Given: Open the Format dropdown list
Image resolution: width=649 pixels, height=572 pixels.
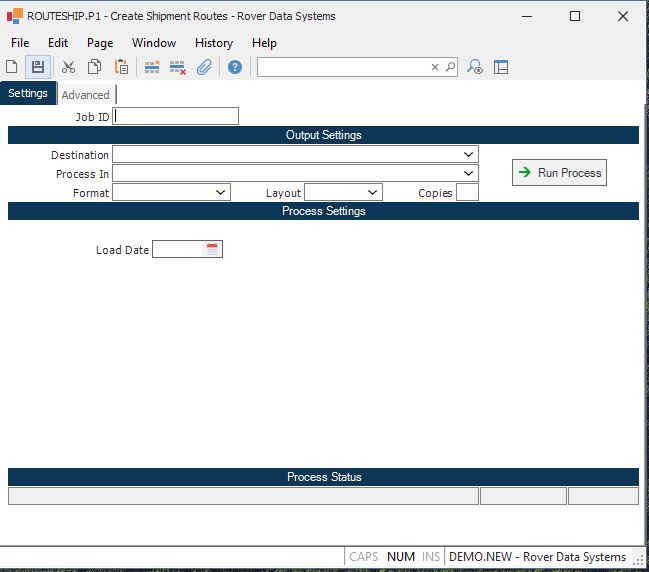Looking at the screenshot, I should [221, 192].
